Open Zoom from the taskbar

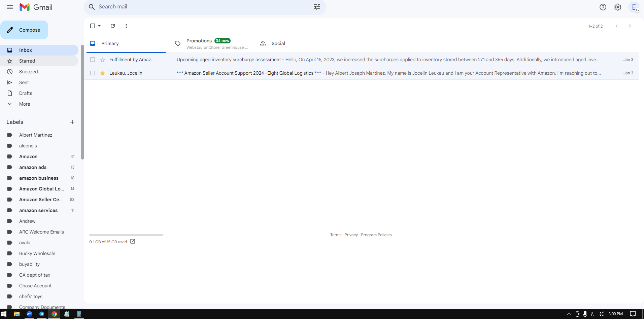coord(29,314)
